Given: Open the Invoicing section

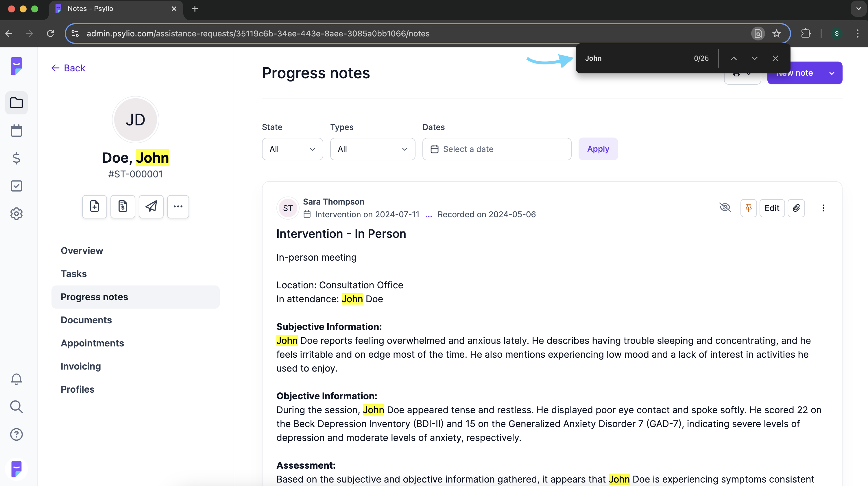Looking at the screenshot, I should coord(81,366).
